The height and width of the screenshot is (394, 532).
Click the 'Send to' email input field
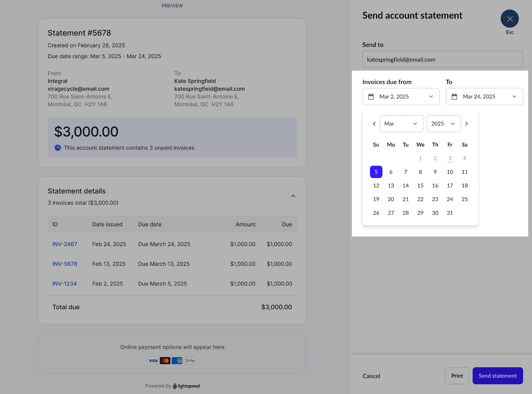[442, 59]
